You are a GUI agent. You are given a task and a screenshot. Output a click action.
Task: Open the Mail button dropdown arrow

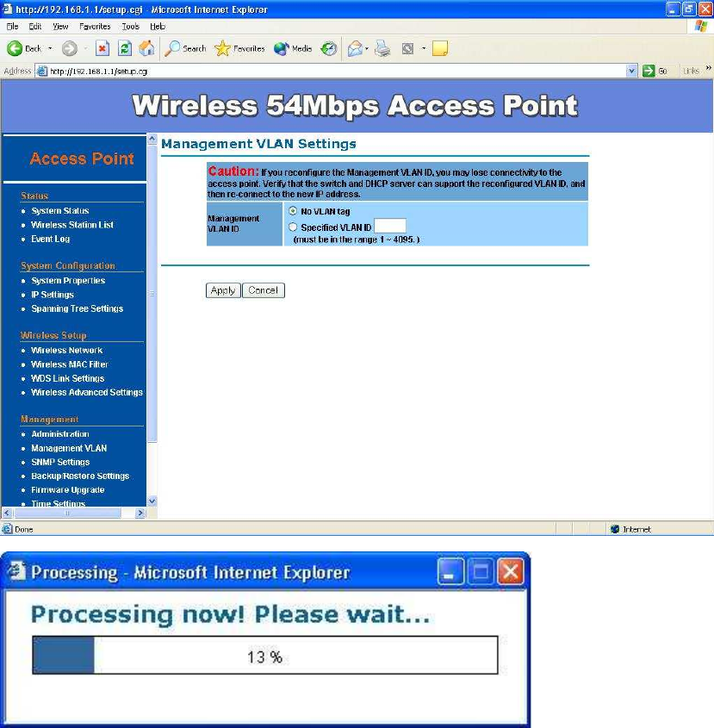tap(367, 48)
